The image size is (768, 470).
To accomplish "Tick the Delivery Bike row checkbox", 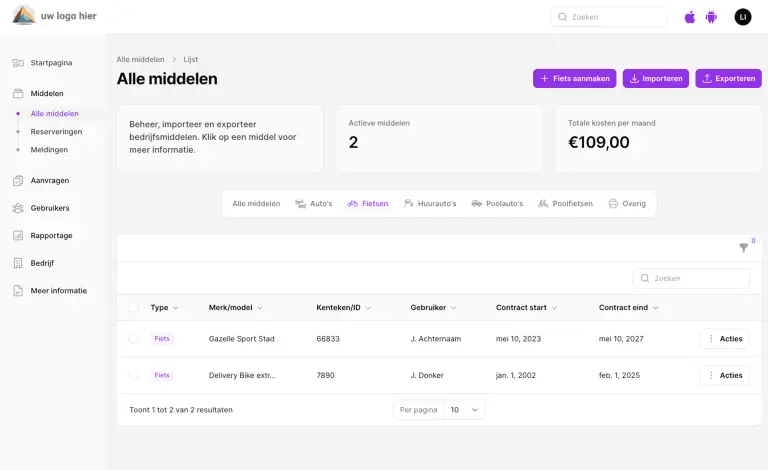I will click(x=134, y=375).
